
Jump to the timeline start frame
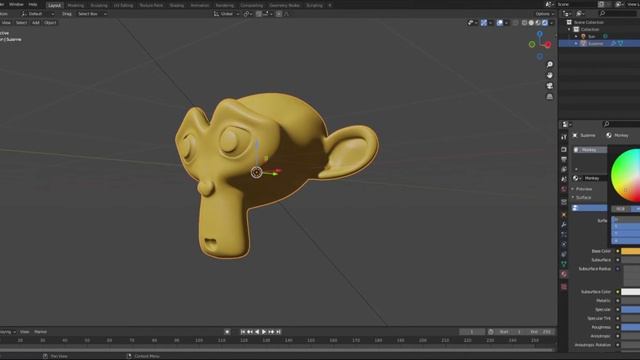(243, 332)
